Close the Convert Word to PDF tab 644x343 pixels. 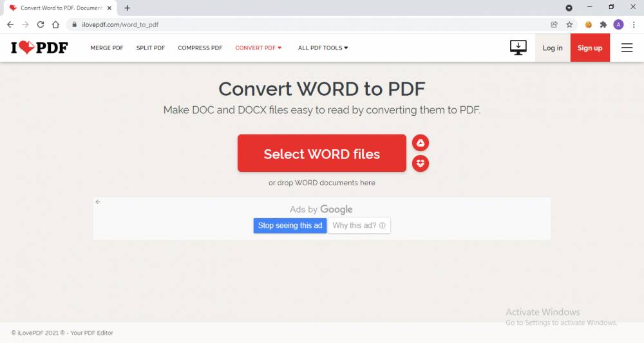(109, 8)
